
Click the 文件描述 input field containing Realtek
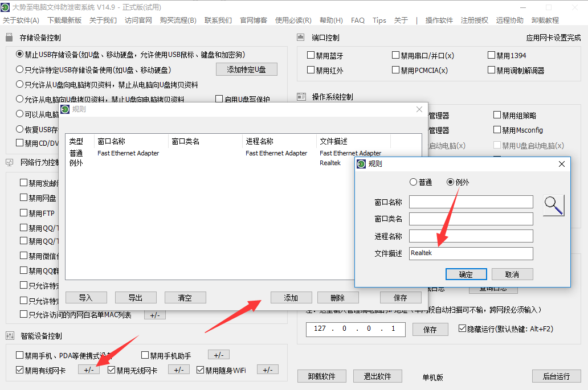pyautogui.click(x=471, y=253)
